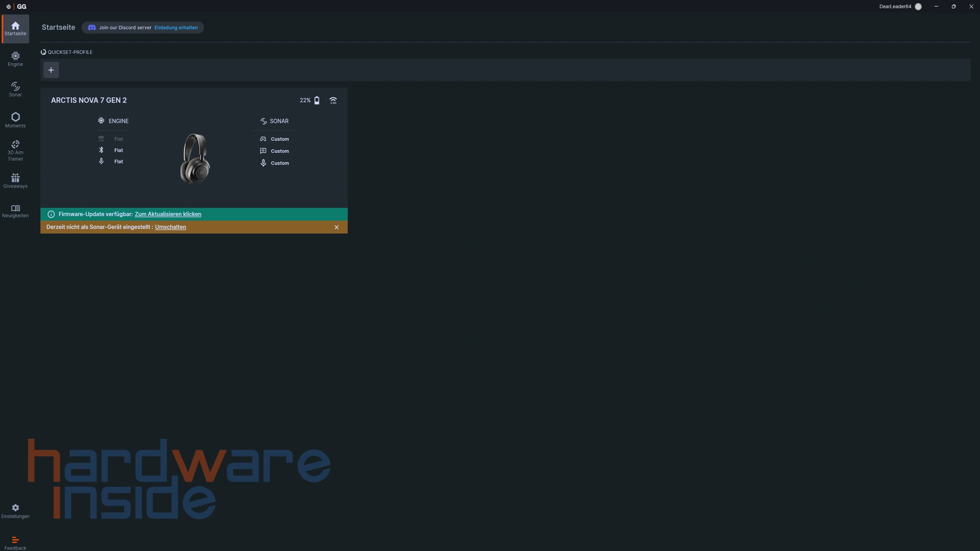Screen dimensions: 980x551
Task: Click the Einladung erhalten Discord link
Action: click(176, 28)
